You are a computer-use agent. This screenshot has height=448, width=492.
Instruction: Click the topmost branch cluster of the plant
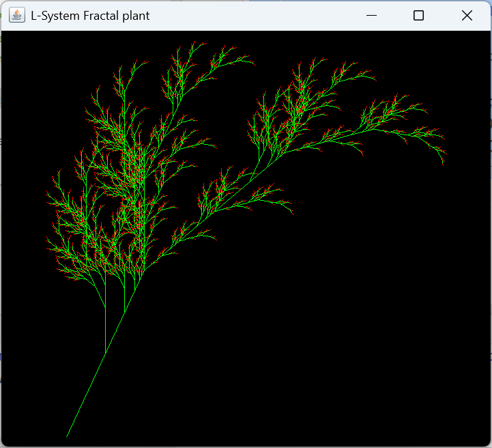click(198, 49)
